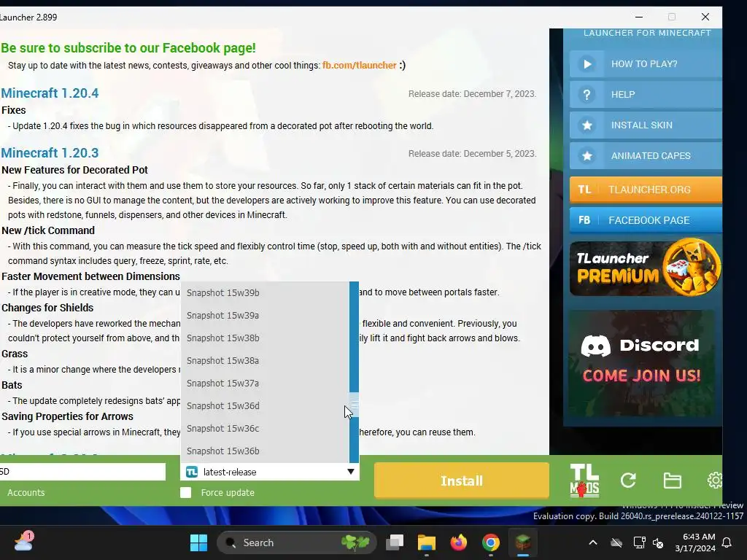
Task: Open the game folder icon
Action: click(672, 481)
